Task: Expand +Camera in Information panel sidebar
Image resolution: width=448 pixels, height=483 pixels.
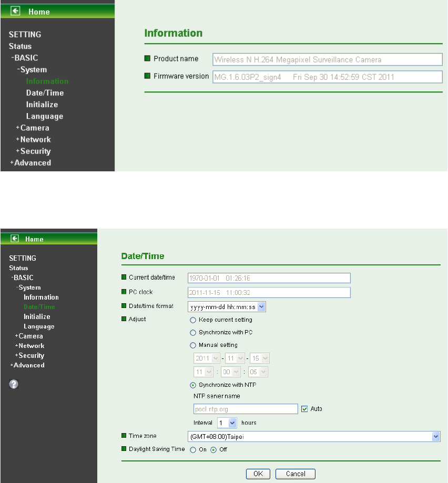Action: click(x=33, y=128)
